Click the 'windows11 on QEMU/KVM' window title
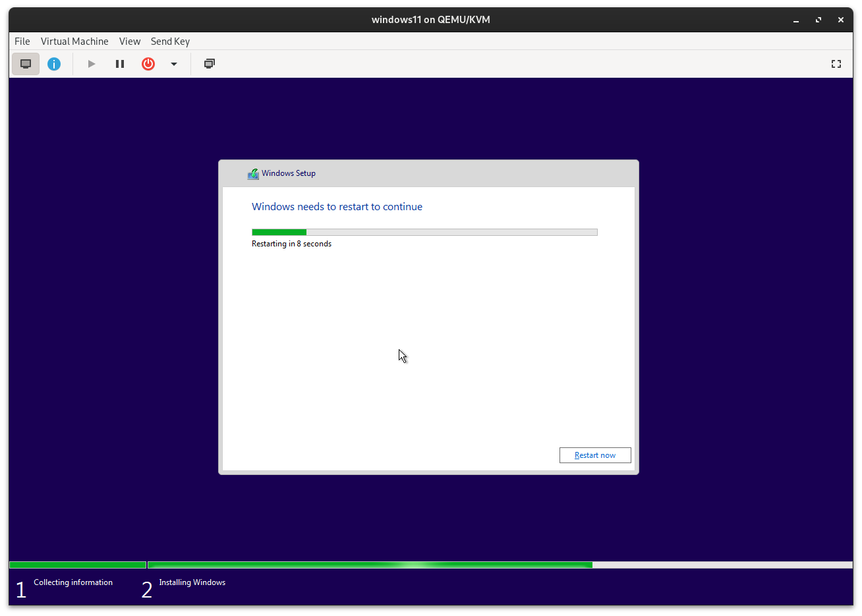The height and width of the screenshot is (616, 862). click(x=431, y=20)
